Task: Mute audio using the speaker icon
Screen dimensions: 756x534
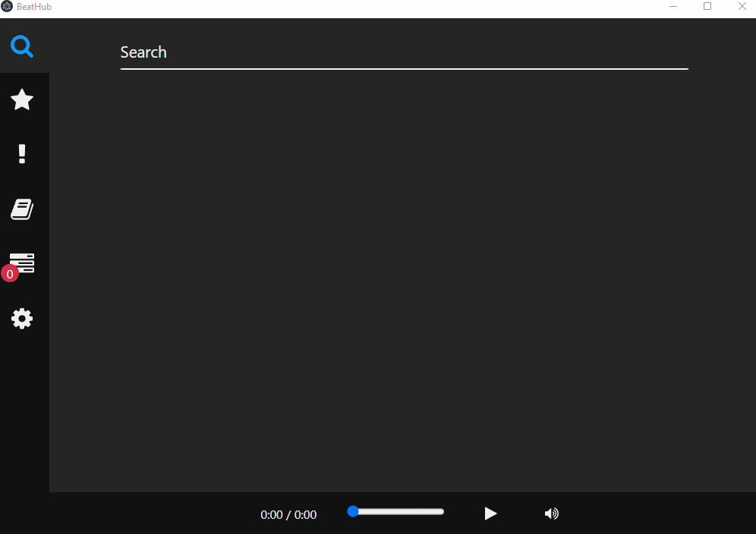Action: tap(552, 514)
